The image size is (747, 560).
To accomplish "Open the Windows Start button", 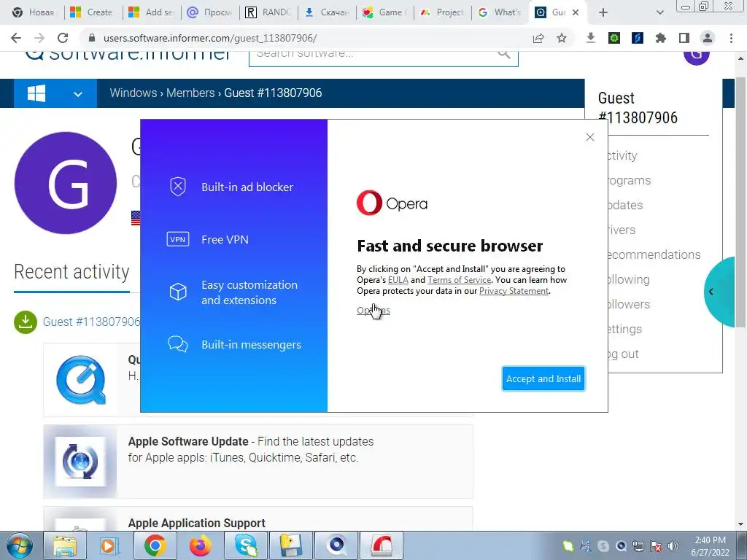I will 19,546.
